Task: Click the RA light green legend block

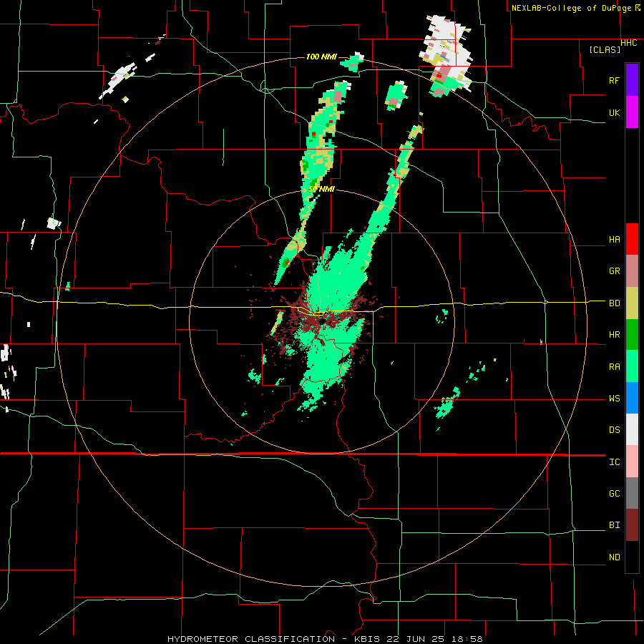Action: pos(632,366)
